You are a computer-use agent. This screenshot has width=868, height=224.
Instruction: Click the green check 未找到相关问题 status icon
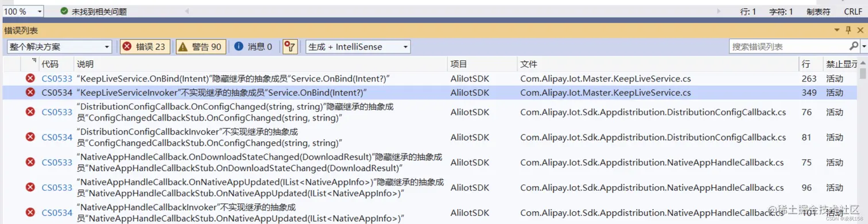[64, 11]
